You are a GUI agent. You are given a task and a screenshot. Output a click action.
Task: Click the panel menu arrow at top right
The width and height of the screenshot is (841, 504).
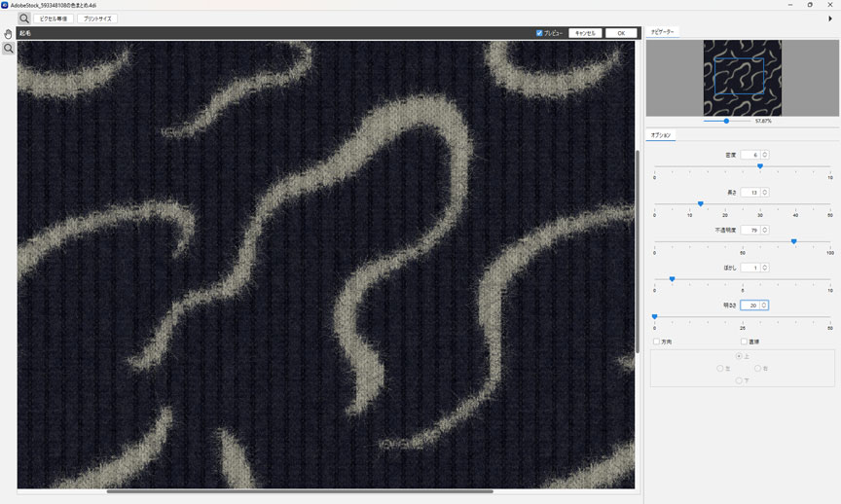click(829, 18)
